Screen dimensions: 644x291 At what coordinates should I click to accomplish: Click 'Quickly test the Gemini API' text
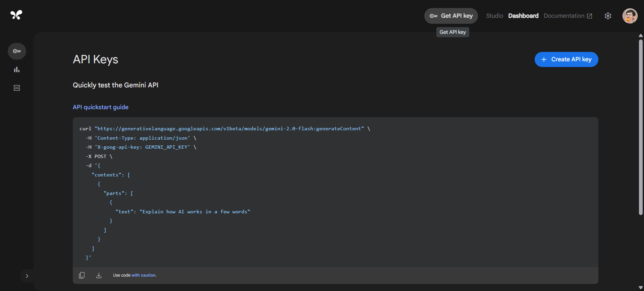(x=115, y=85)
